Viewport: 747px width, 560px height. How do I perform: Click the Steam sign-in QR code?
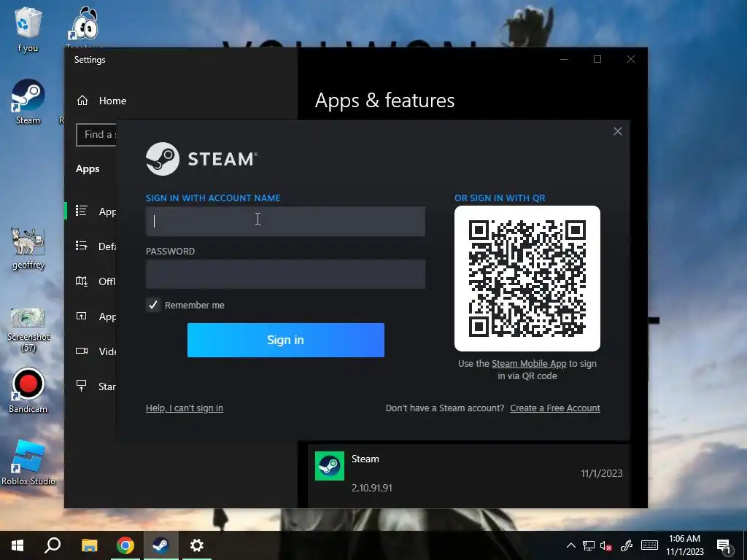coord(527,279)
